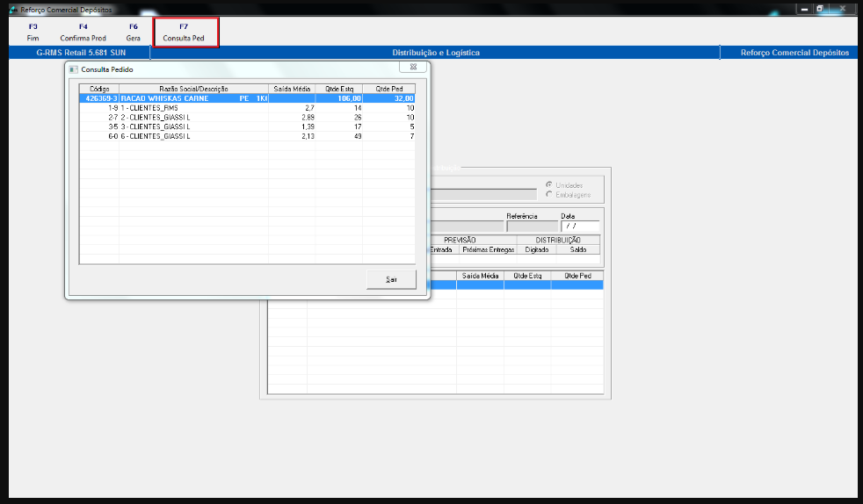Click the Reforço Comercial Depósitos window icon
The height and width of the screenshot is (504, 863).
[14, 10]
